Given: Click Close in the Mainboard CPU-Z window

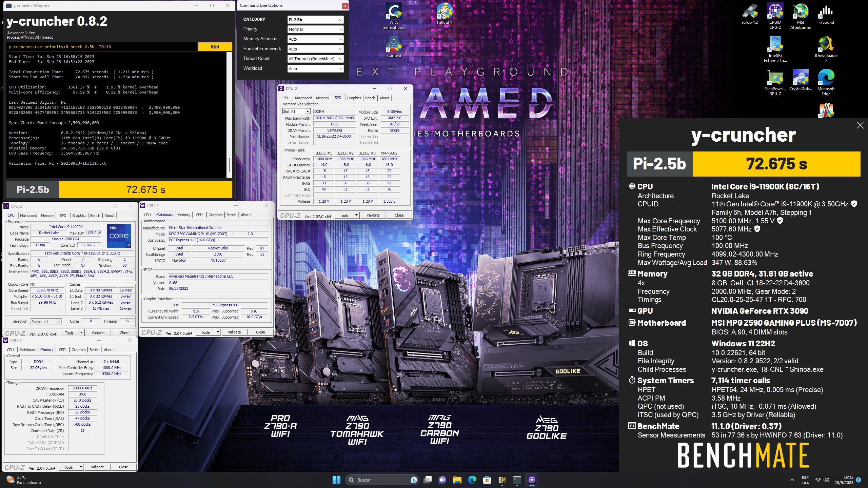Looking at the screenshot, I should point(260,332).
